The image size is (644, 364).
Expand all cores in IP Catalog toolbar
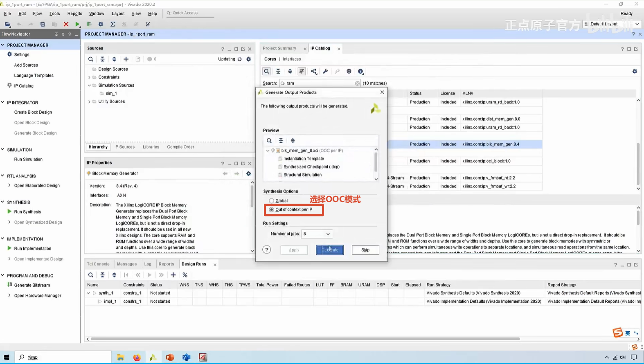[x=290, y=71]
